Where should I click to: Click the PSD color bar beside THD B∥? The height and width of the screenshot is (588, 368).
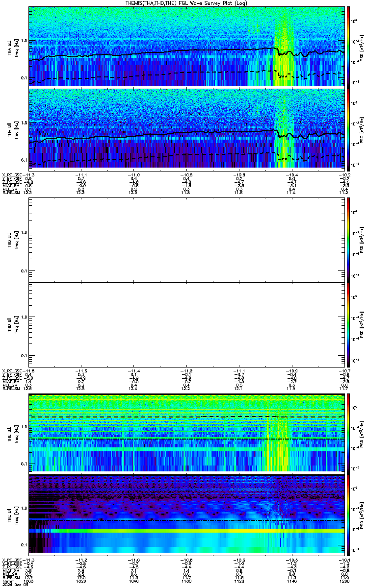(x=349, y=324)
